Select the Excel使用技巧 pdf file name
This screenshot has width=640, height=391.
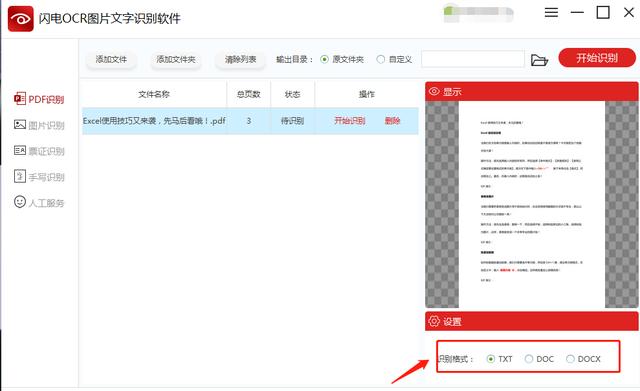point(154,121)
